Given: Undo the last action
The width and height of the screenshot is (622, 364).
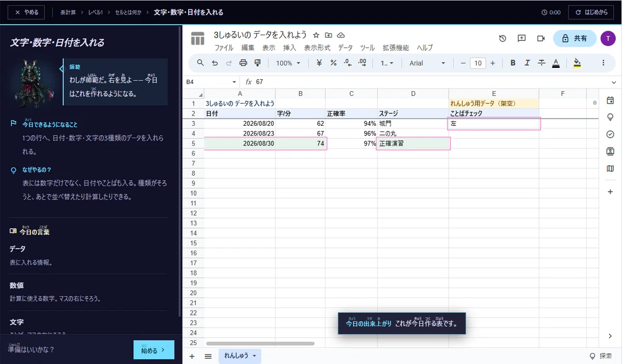Looking at the screenshot, I should click(x=215, y=63).
